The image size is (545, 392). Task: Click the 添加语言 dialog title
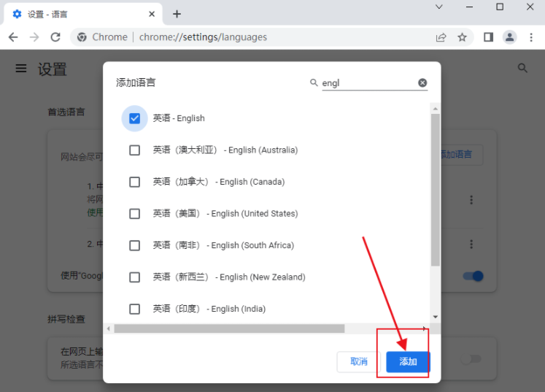coord(136,82)
